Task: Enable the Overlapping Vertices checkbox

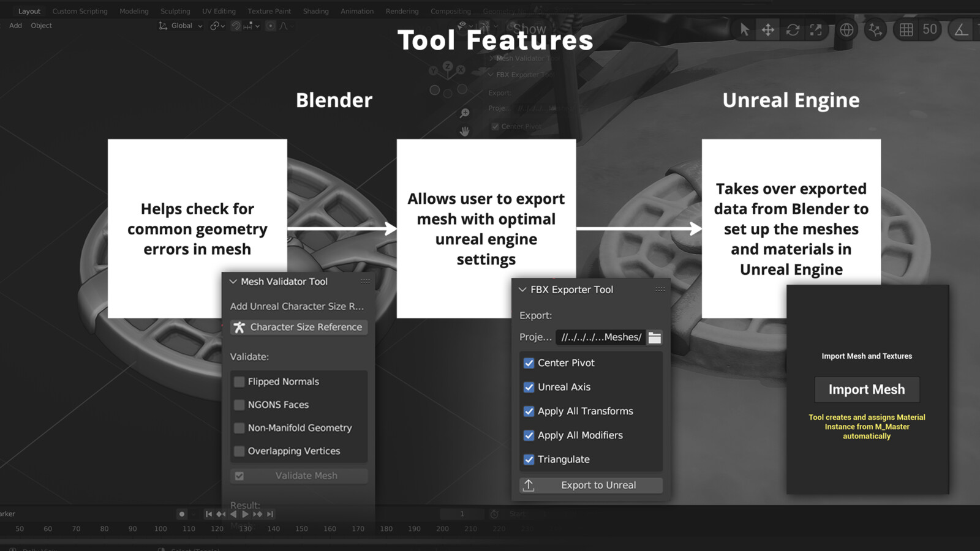Action: pyautogui.click(x=239, y=451)
